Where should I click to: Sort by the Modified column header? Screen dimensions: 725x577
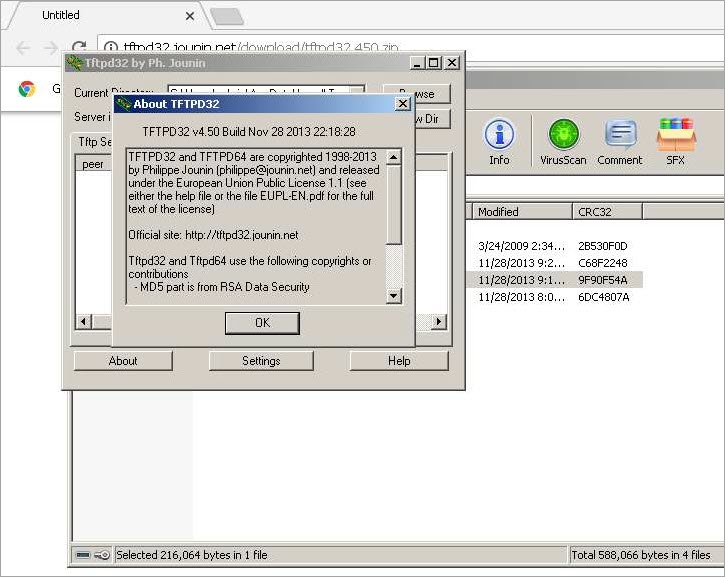[x=522, y=212]
